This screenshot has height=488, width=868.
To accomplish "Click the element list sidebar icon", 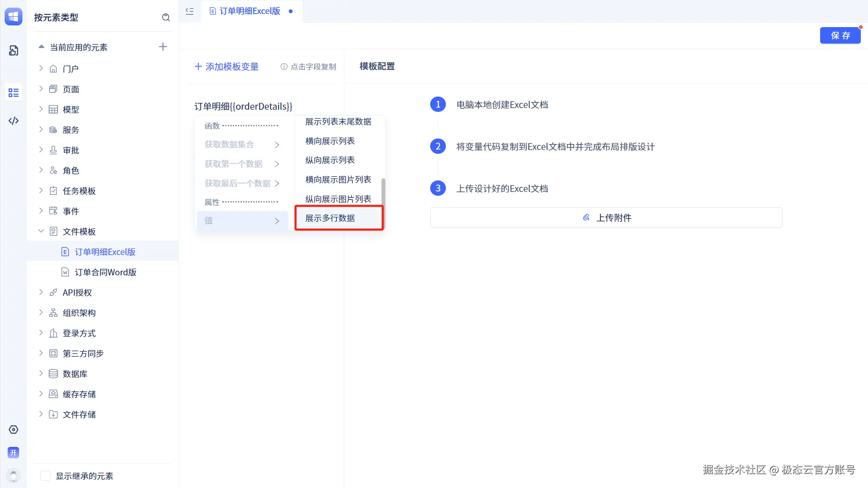I will pos(14,92).
